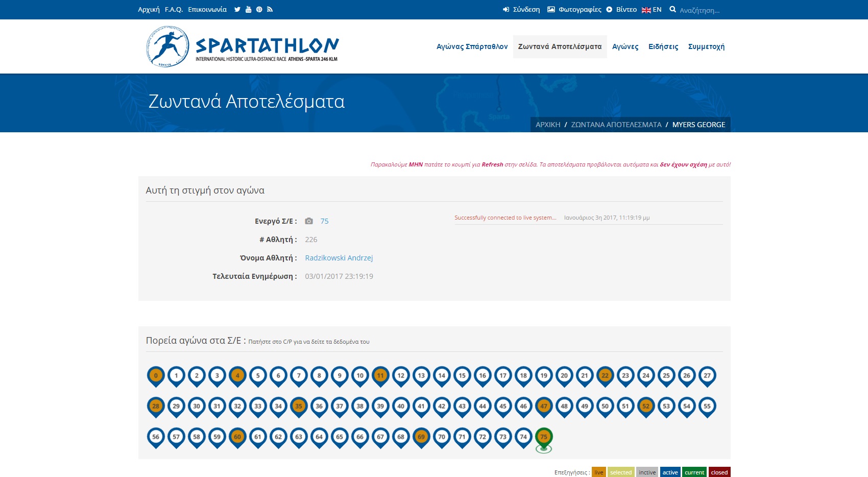
Task: Open the Βίντεο link
Action: 621,9
